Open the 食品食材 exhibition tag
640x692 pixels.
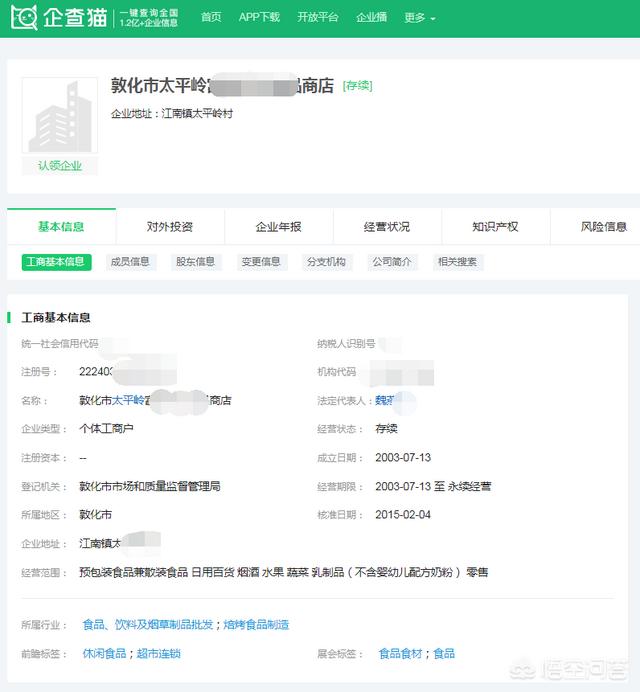tap(400, 654)
